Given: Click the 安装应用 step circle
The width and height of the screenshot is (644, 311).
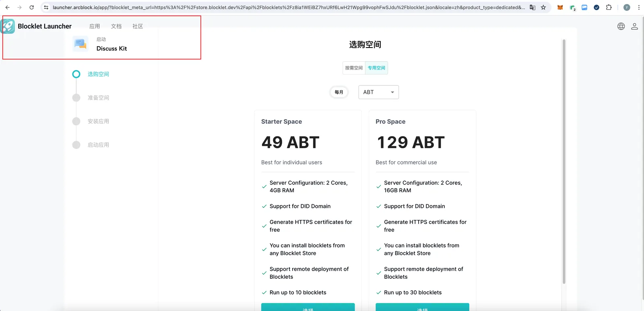Looking at the screenshot, I should tap(76, 121).
